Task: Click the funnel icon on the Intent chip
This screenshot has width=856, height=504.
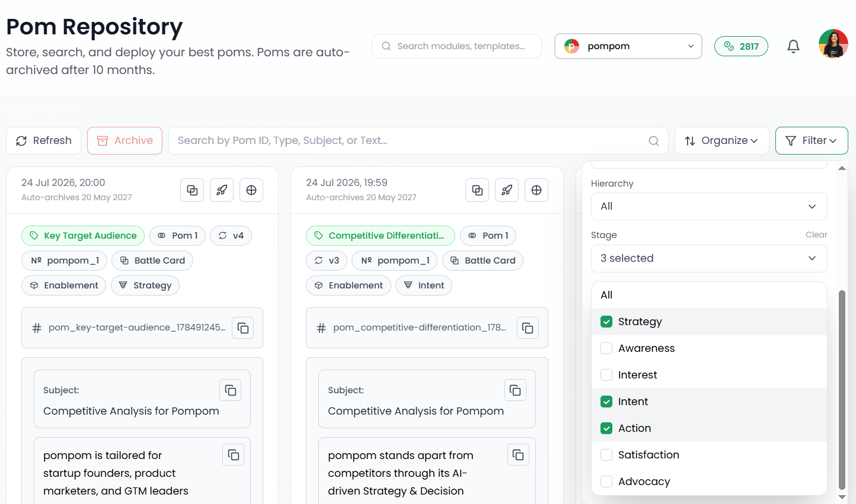Action: 408,285
